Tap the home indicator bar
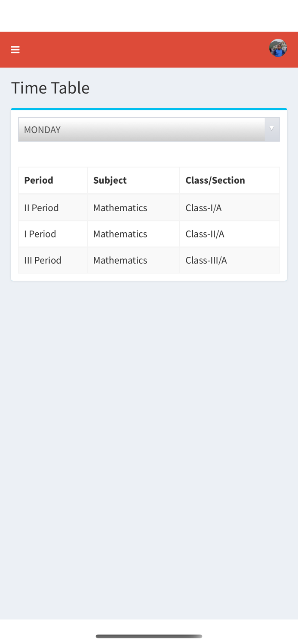This screenshot has width=298, height=644. 149,636
